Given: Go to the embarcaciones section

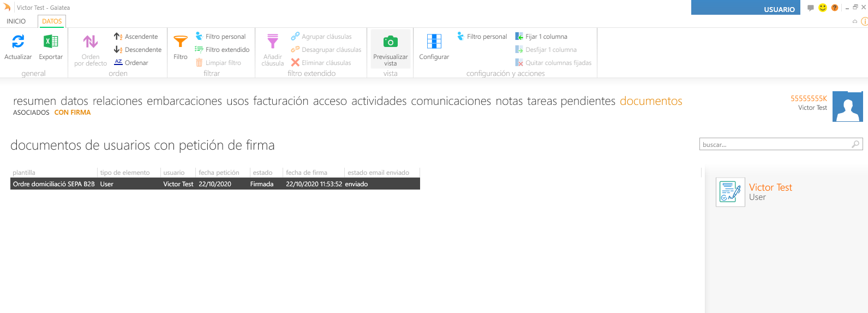Looking at the screenshot, I should pyautogui.click(x=184, y=101).
